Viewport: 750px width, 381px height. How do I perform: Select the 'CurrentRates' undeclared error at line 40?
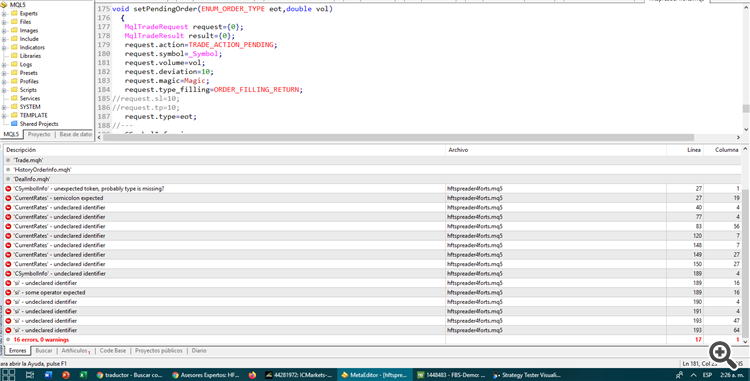373,207
